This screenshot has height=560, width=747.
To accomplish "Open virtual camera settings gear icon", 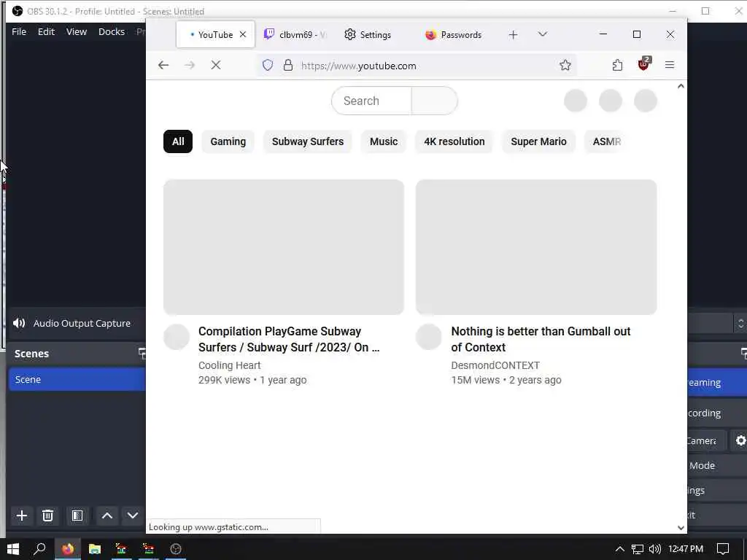I will click(x=740, y=441).
